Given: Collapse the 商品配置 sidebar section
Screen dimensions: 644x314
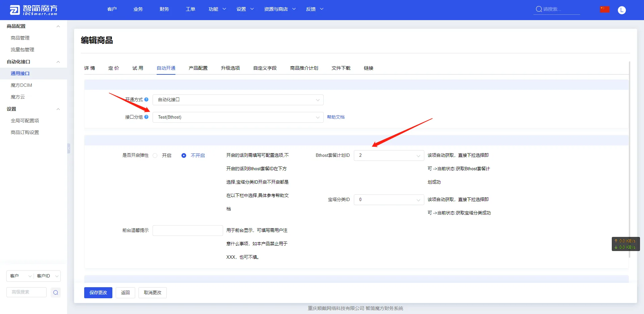Looking at the screenshot, I should [58, 26].
